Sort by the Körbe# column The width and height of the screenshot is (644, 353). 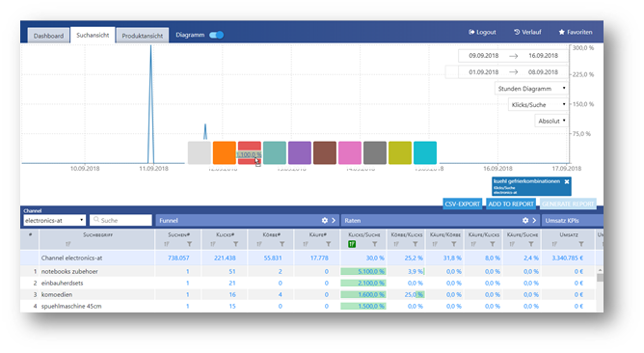[259, 244]
